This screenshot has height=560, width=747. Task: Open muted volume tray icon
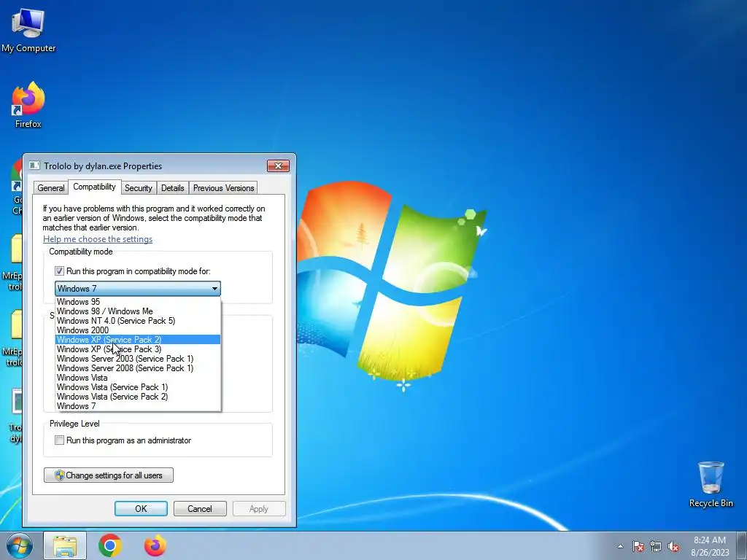point(673,547)
